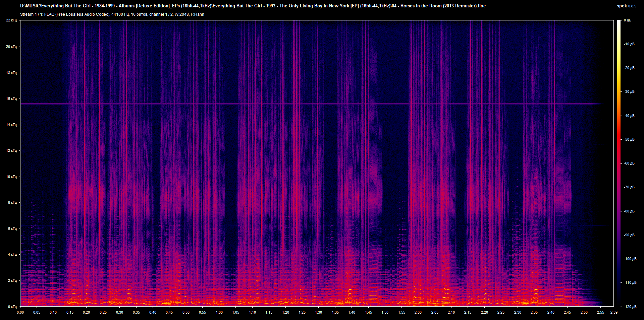Click the 0:00 time axis label
Viewport: 644px width, 320px height.
click(x=20, y=312)
